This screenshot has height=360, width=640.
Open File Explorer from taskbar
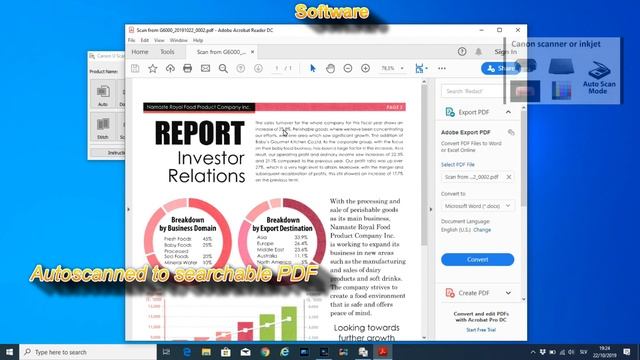(206, 352)
